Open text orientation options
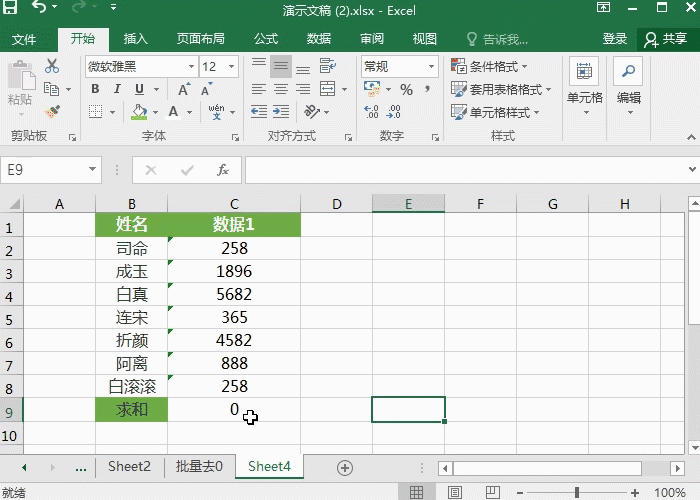The width and height of the screenshot is (700, 500). pos(312,112)
